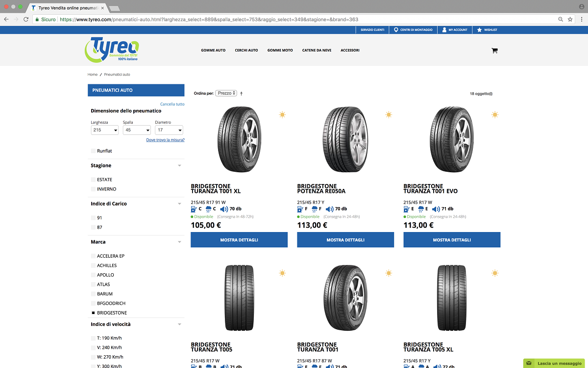The image size is (588, 368).
Task: Open the CATENE DA NEVE menu
Action: pyautogui.click(x=317, y=51)
